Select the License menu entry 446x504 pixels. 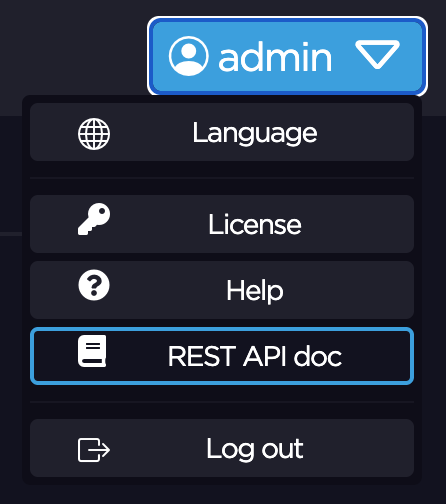click(222, 224)
